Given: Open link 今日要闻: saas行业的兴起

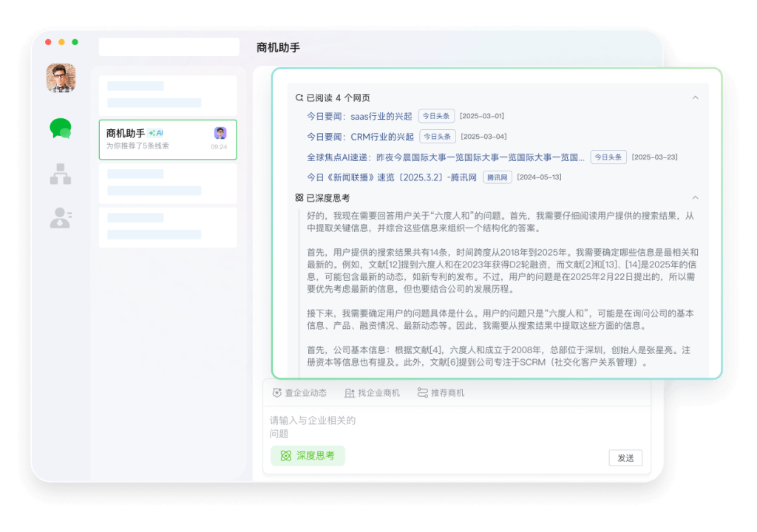Looking at the screenshot, I should [359, 116].
